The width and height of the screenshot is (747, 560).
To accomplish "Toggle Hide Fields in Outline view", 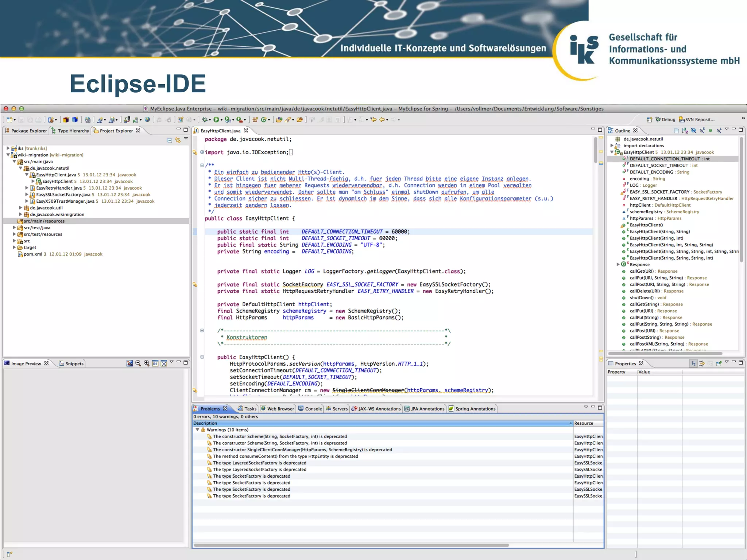I will pyautogui.click(x=693, y=131).
